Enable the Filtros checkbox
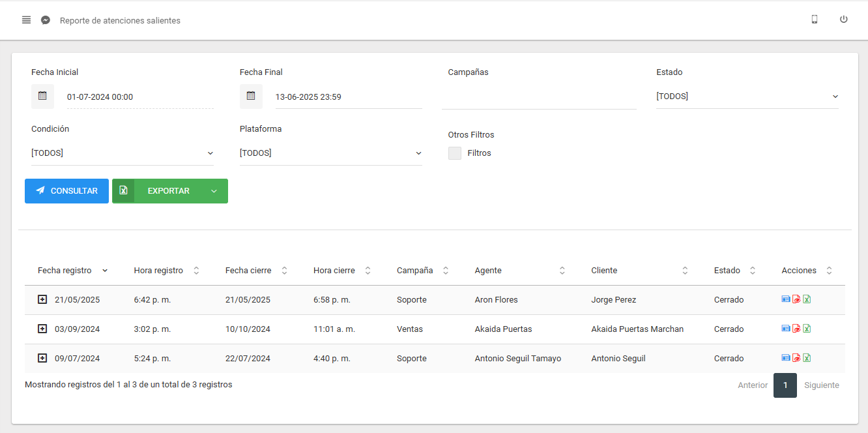This screenshot has height=433, width=868. 455,153
